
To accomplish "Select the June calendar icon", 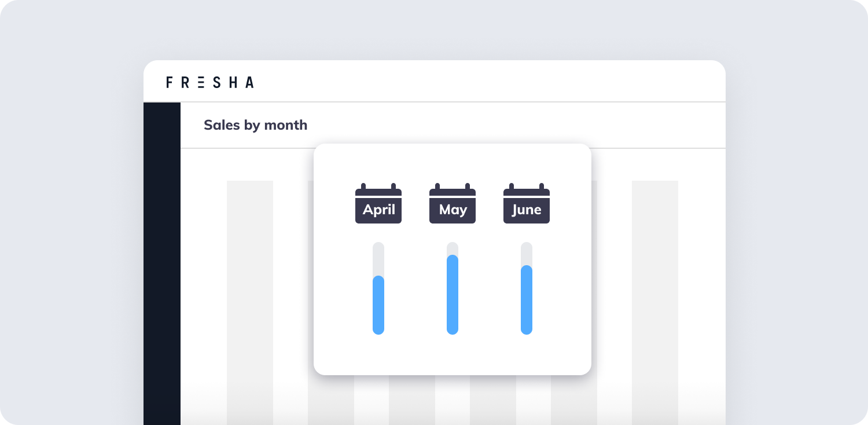I will coord(527,203).
